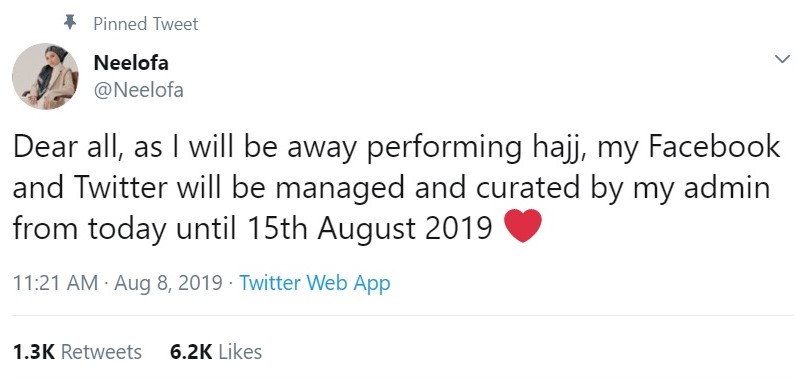Expand the tweet options chevron menu

click(x=782, y=59)
